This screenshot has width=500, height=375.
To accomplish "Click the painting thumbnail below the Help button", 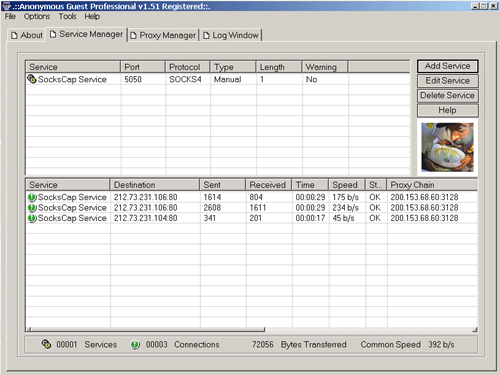I will [447, 147].
